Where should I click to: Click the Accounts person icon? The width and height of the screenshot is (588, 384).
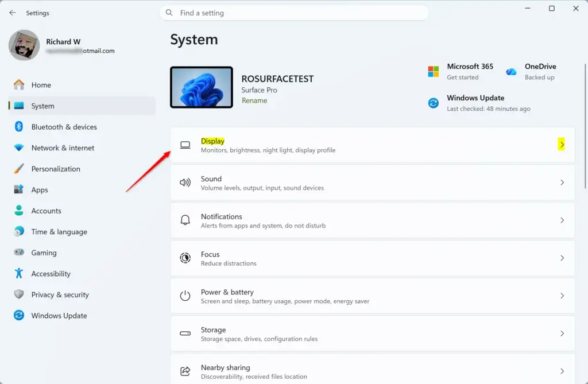tap(19, 211)
